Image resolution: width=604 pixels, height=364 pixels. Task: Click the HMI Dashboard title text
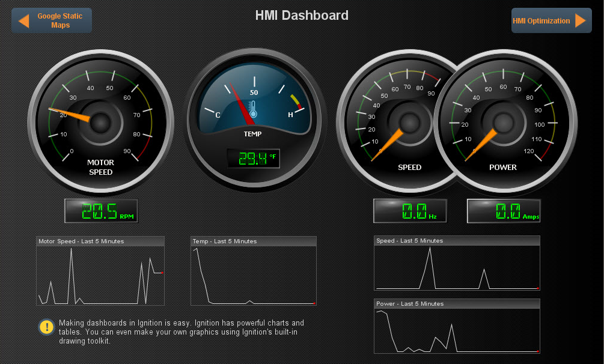click(x=302, y=16)
